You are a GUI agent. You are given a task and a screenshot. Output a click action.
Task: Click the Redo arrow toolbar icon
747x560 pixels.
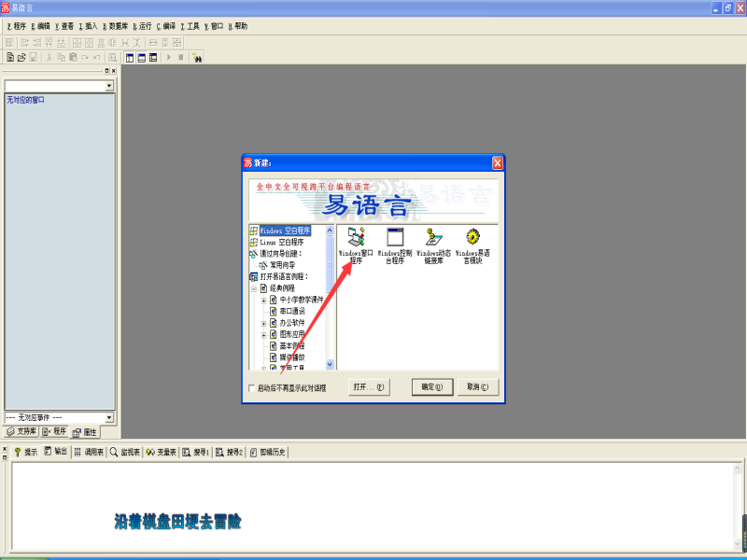(x=85, y=58)
